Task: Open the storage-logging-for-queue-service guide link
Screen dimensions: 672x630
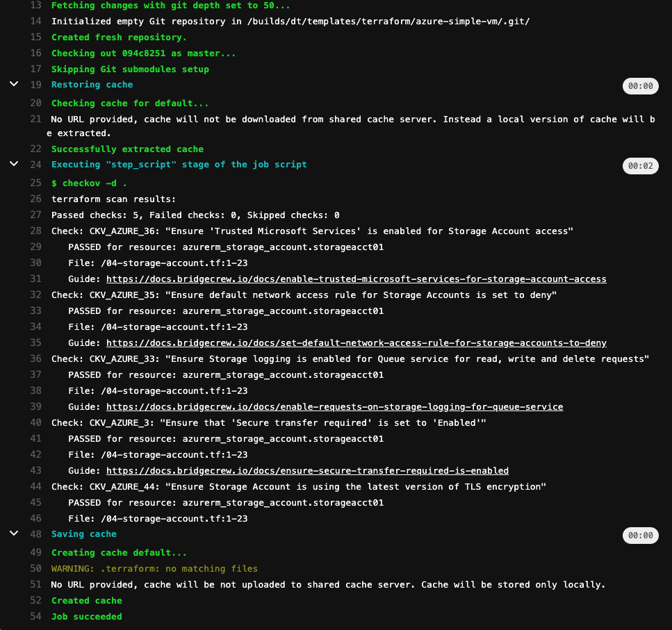Action: 334,407
